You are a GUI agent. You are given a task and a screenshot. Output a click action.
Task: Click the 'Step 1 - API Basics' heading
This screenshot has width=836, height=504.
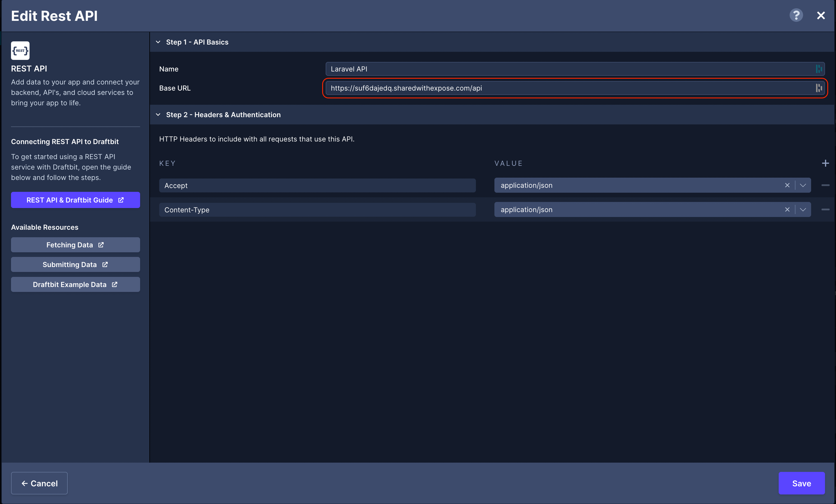point(197,42)
